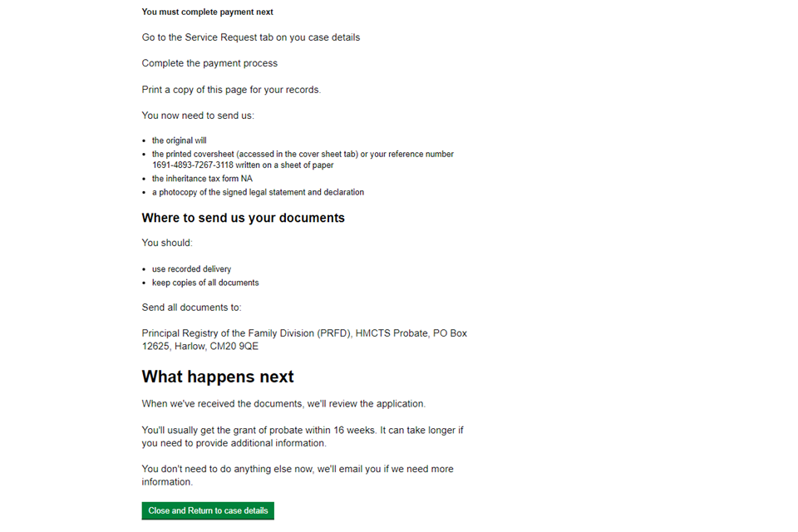Click the reference number 1691-4893-7267-3118
The height and width of the screenshot is (532, 798).
[193, 165]
